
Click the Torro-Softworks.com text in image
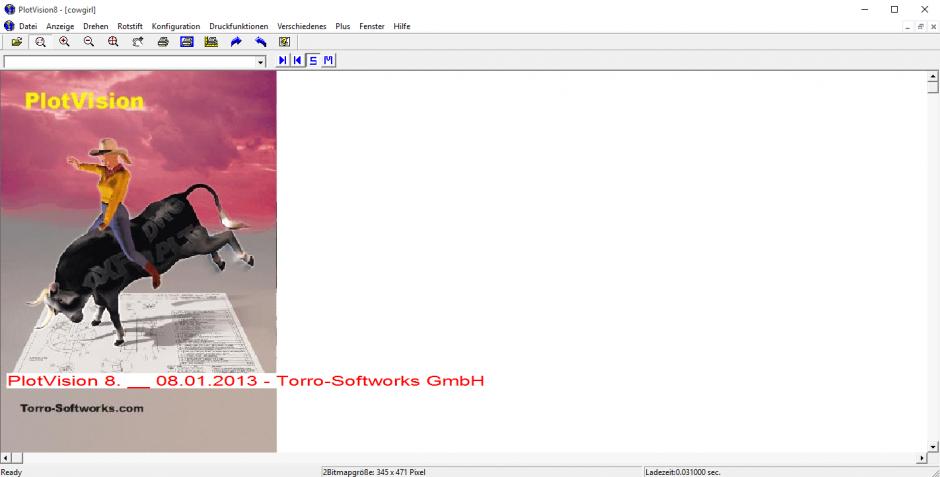(x=82, y=409)
